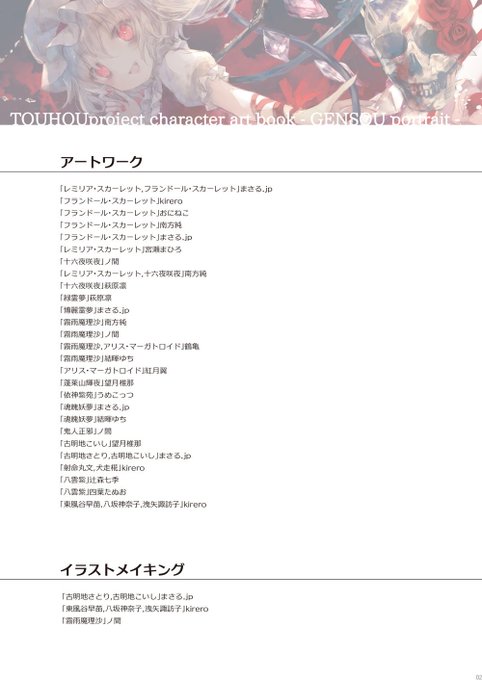Select 「八雲紫」辻森七季 row
This screenshot has width=482, height=680.
pyautogui.click(x=89, y=480)
